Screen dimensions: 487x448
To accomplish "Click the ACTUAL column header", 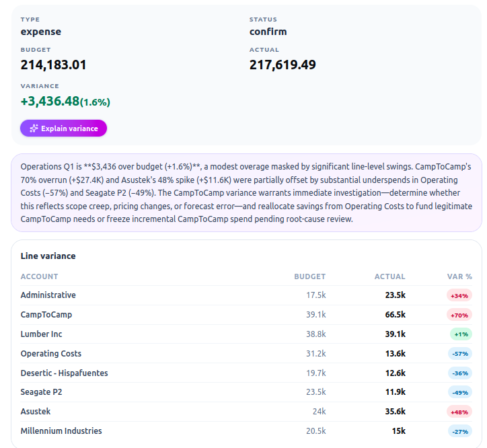I will 389,276.
